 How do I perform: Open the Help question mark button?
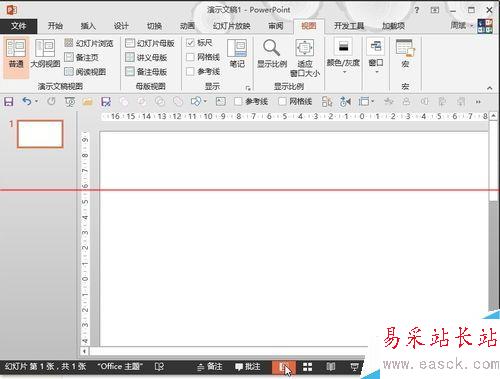(417, 10)
